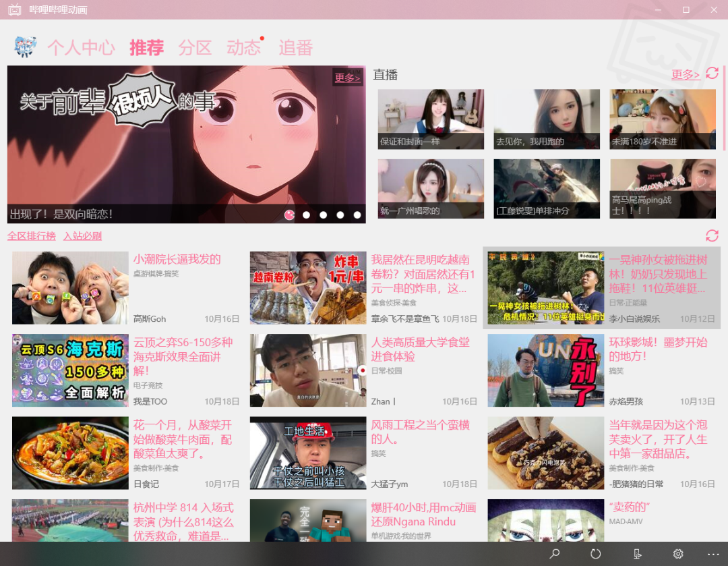
Task: Open live stream 去见你，我用跑的
Action: click(x=547, y=119)
